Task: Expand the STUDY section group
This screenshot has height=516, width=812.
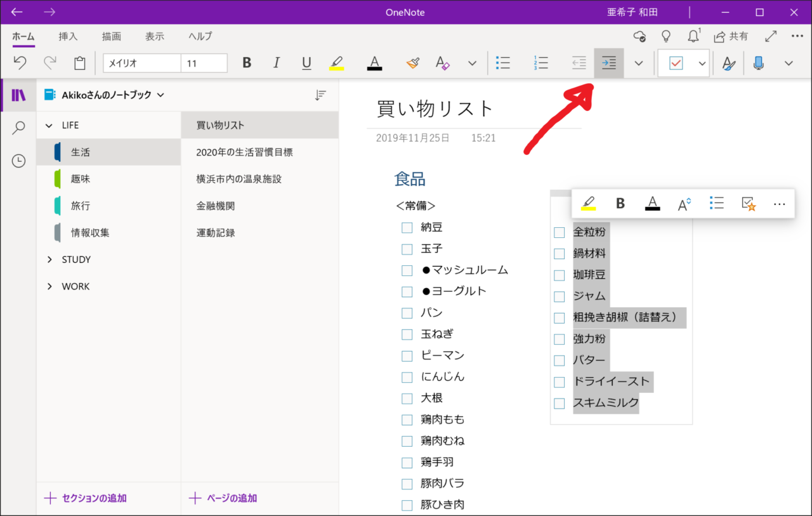Action: [x=49, y=260]
